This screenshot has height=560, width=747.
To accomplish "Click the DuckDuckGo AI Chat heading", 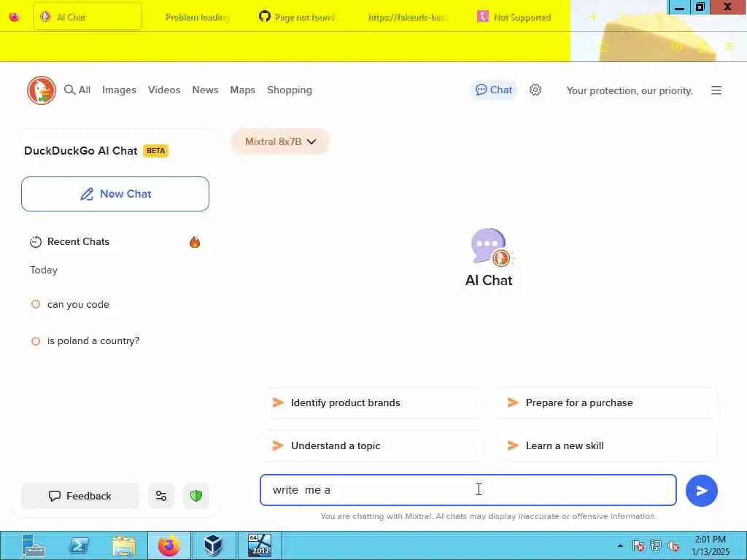I will (80, 151).
